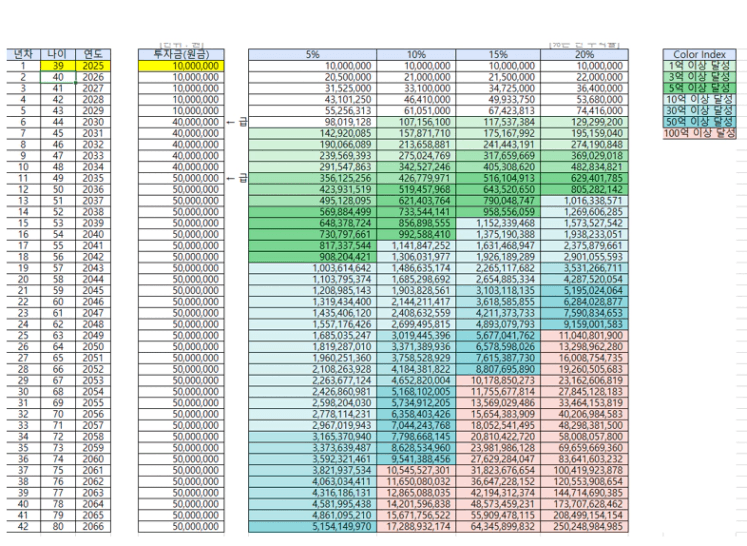Select the 629,401,785 cell

pos(584,178)
